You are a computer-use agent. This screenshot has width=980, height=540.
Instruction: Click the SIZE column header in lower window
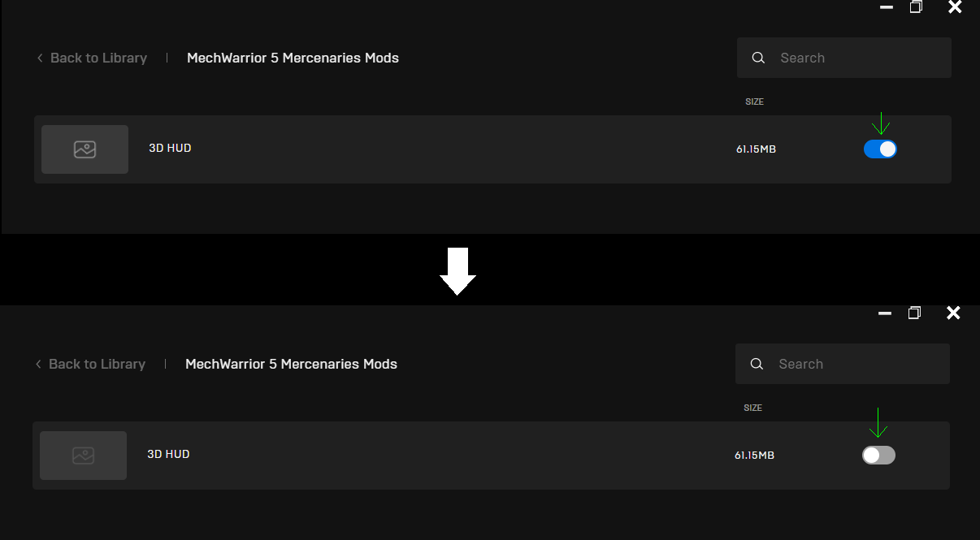click(x=752, y=408)
